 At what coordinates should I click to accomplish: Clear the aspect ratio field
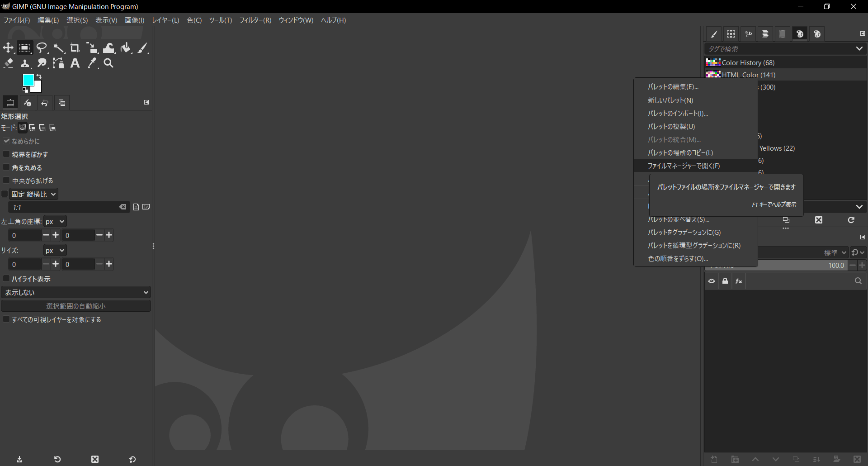[x=123, y=207]
